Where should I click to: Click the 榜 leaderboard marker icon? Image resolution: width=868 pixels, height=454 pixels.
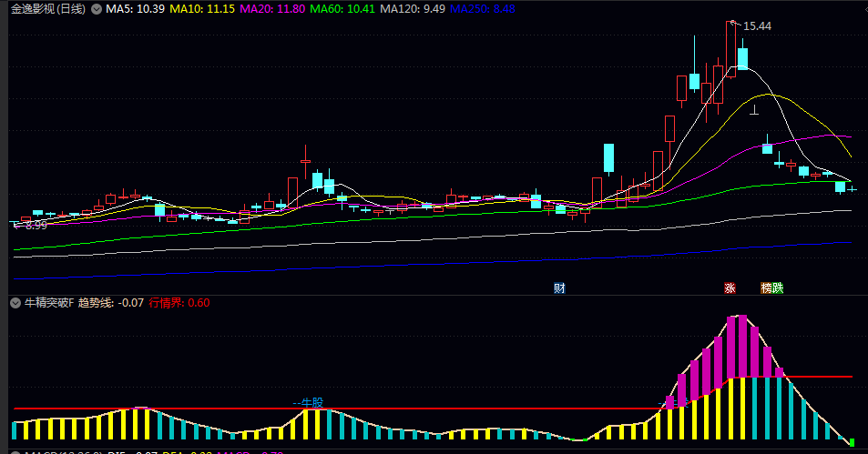(767, 288)
